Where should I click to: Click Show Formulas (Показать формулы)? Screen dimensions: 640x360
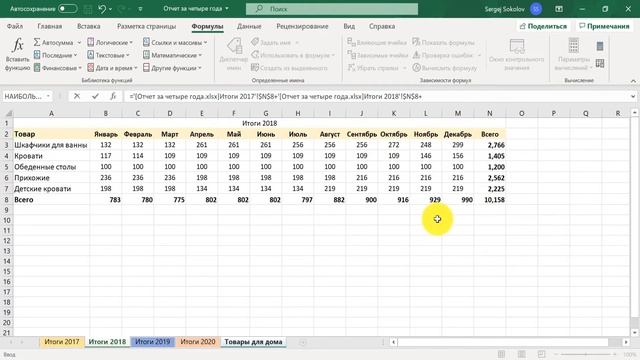pos(443,42)
